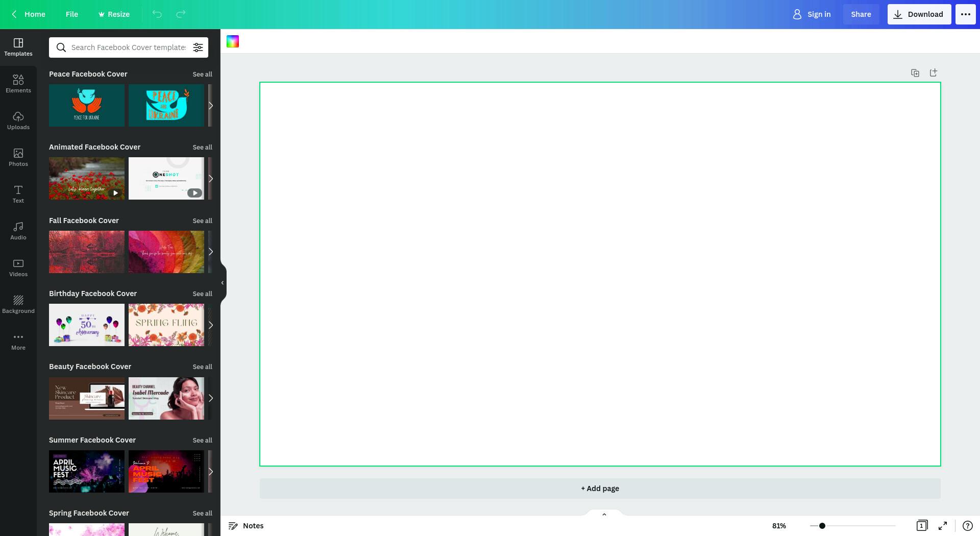980x536 pixels.
Task: Click the search magnifier icon
Action: 61,47
